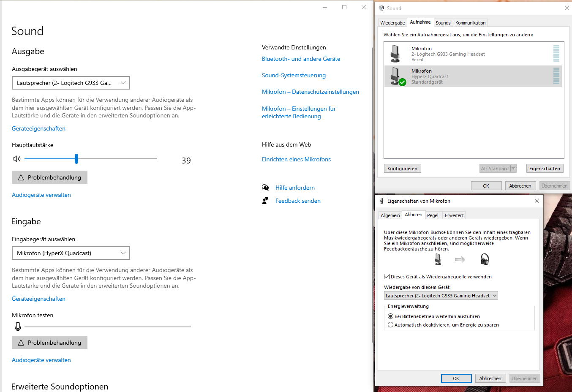Select Mikrofon 2- Logitech G933 Gaming Headset row
The image size is (572, 392).
click(473, 54)
